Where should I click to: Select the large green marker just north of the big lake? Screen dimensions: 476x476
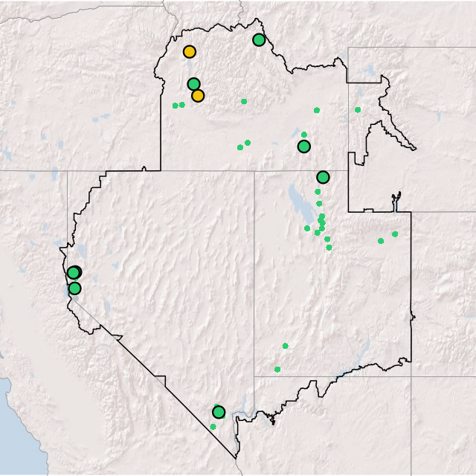323,177
